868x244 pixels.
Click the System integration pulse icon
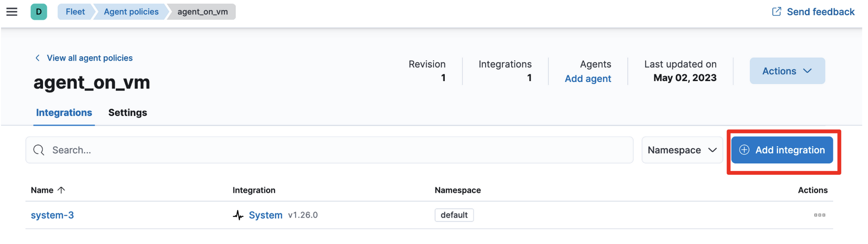click(238, 215)
